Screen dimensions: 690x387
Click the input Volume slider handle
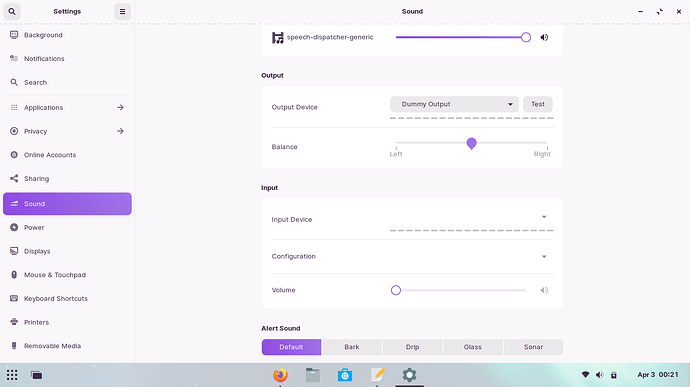pyautogui.click(x=396, y=290)
